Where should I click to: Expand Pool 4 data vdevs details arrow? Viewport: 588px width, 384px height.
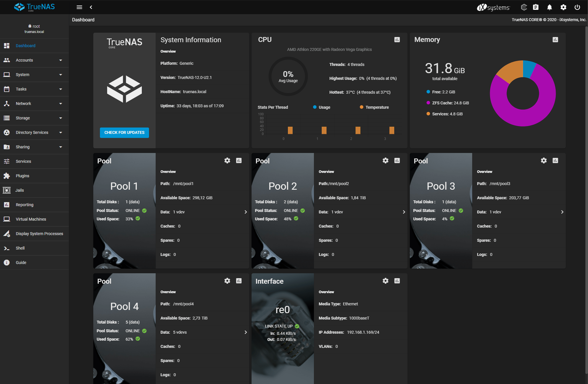coord(245,332)
